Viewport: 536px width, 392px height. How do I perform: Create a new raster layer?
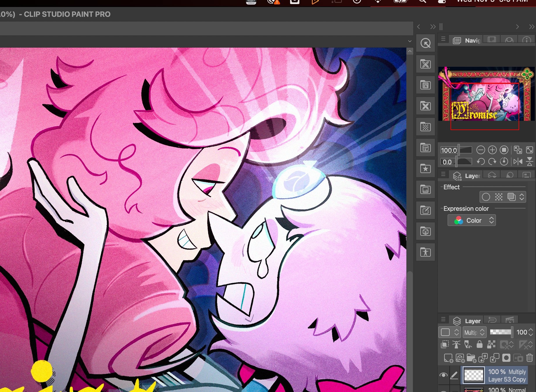tap(448, 358)
